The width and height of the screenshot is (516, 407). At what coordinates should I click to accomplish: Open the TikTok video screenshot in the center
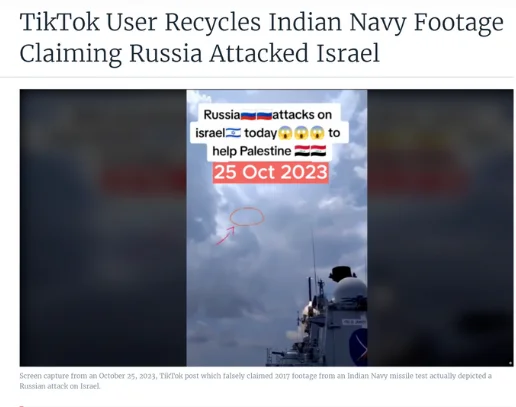[x=277, y=228]
